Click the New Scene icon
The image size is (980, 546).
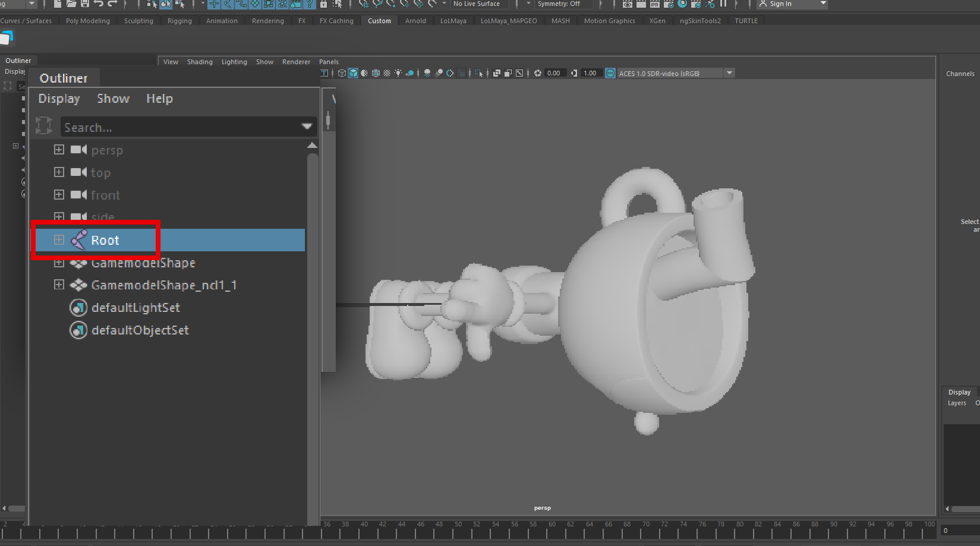coord(57,4)
